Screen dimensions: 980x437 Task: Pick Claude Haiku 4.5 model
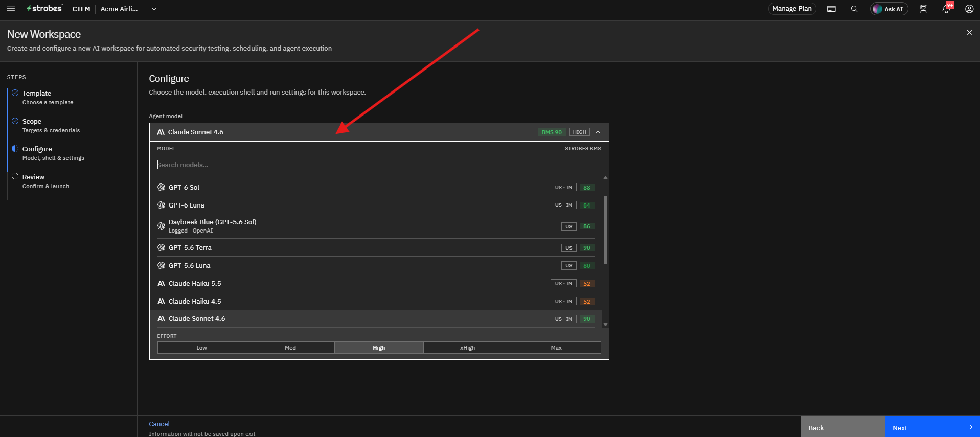[x=376, y=302]
